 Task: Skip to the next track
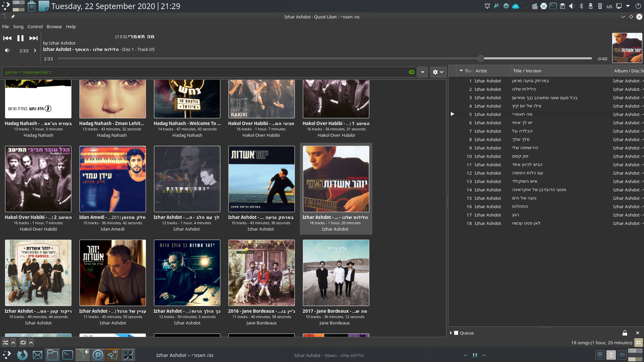[x=34, y=38]
